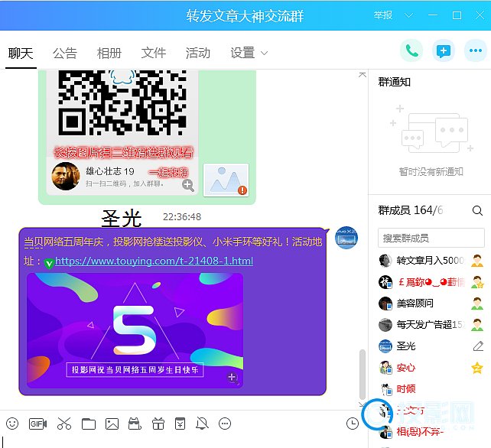
Task: Click the 暂时没有新通知 placeholder text
Action: pos(431,171)
